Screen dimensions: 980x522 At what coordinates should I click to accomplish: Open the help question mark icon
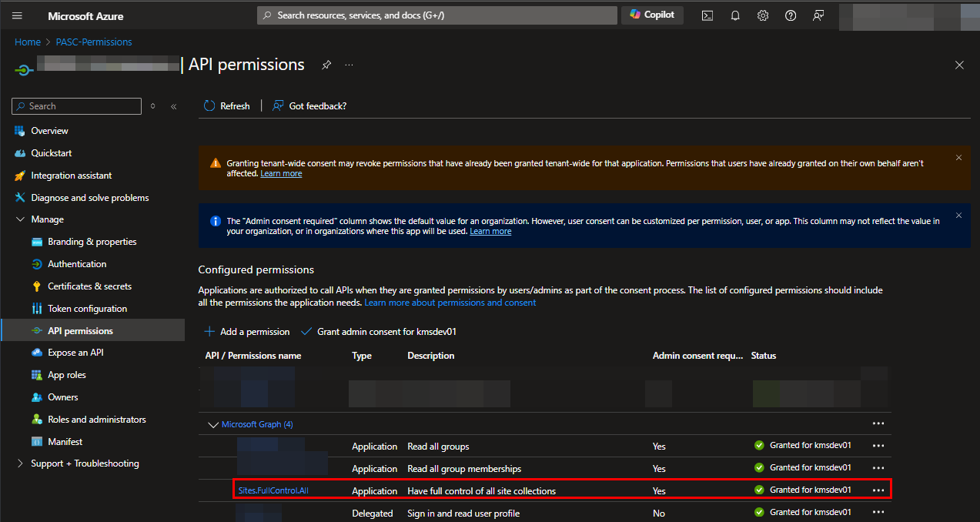tap(791, 15)
